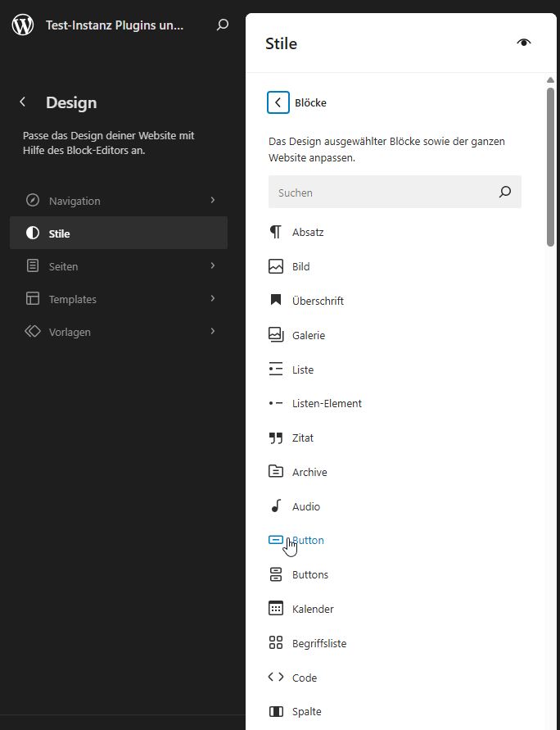
Task: Click the gallery icon for Galerie
Action: 276,335
